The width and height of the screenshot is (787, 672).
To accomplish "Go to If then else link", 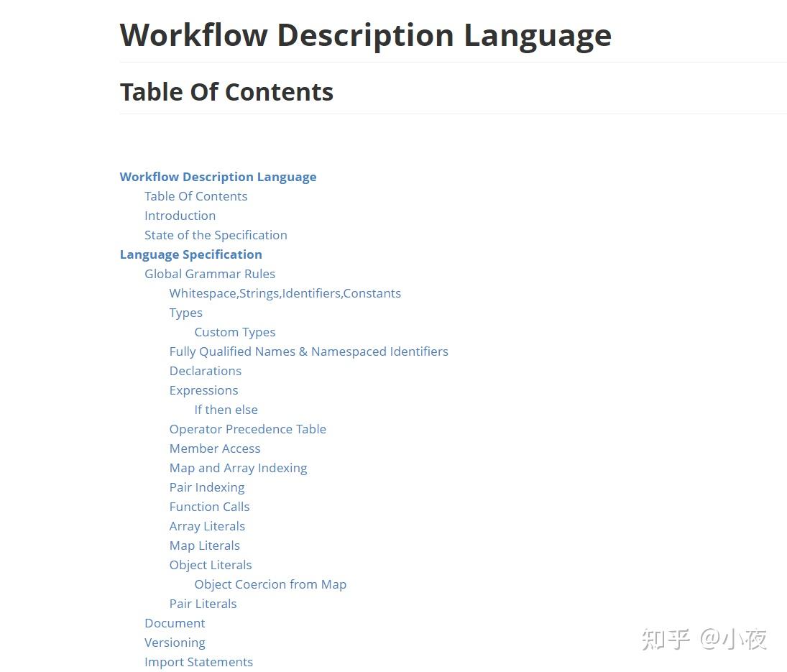I will coord(226,410).
